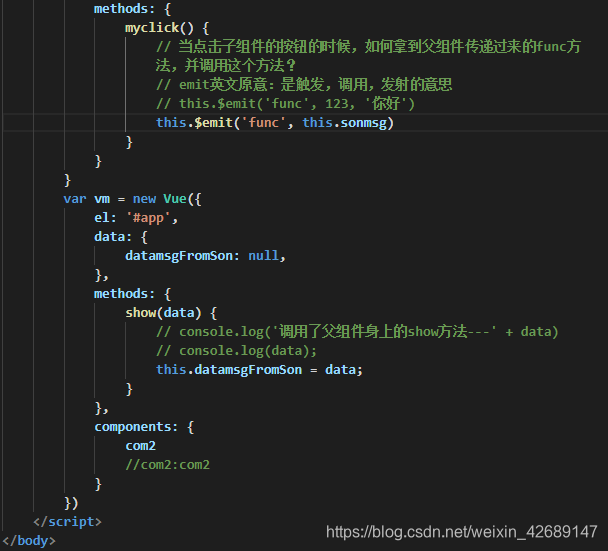Screen dimensions: 608x551
Task: Click the methods: { line above myclick
Action: [x=132, y=9]
